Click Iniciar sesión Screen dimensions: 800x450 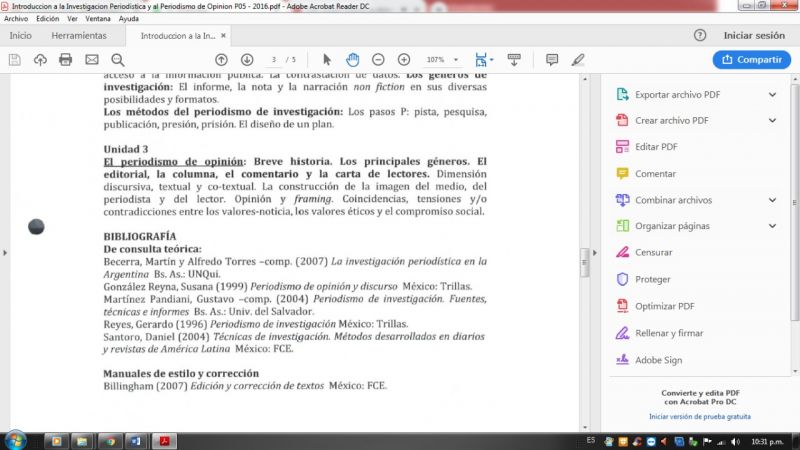tap(754, 35)
